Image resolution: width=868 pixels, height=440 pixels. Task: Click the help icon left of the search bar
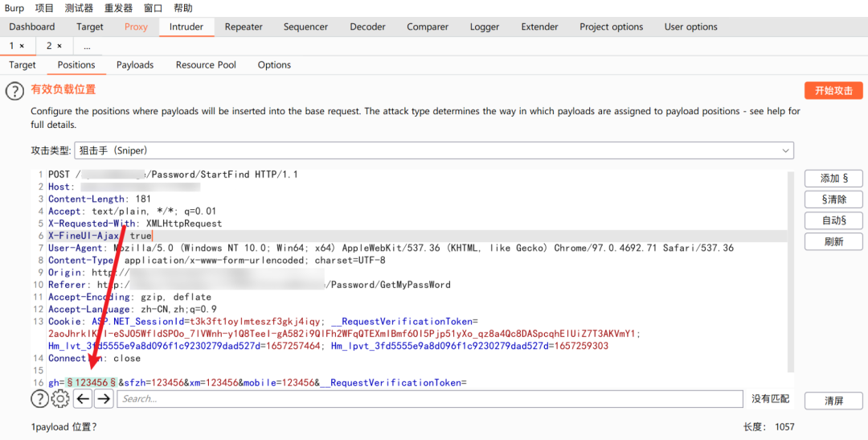[39, 398]
